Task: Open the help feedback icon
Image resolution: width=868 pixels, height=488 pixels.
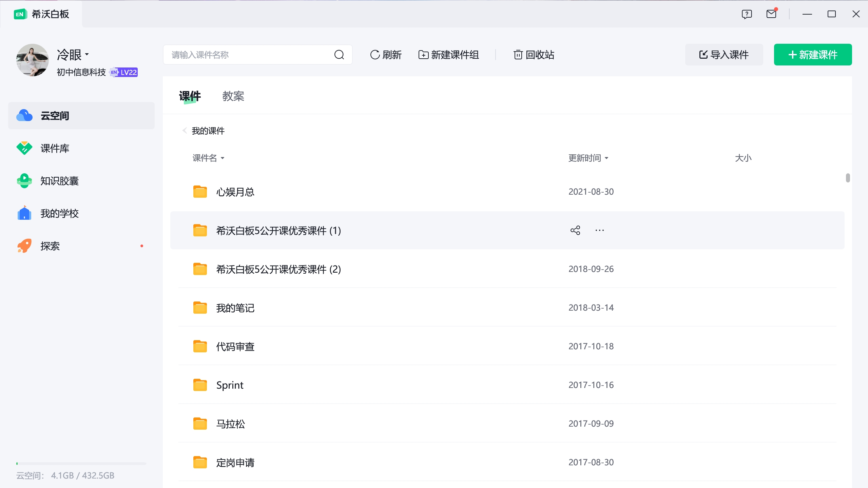Action: [747, 14]
